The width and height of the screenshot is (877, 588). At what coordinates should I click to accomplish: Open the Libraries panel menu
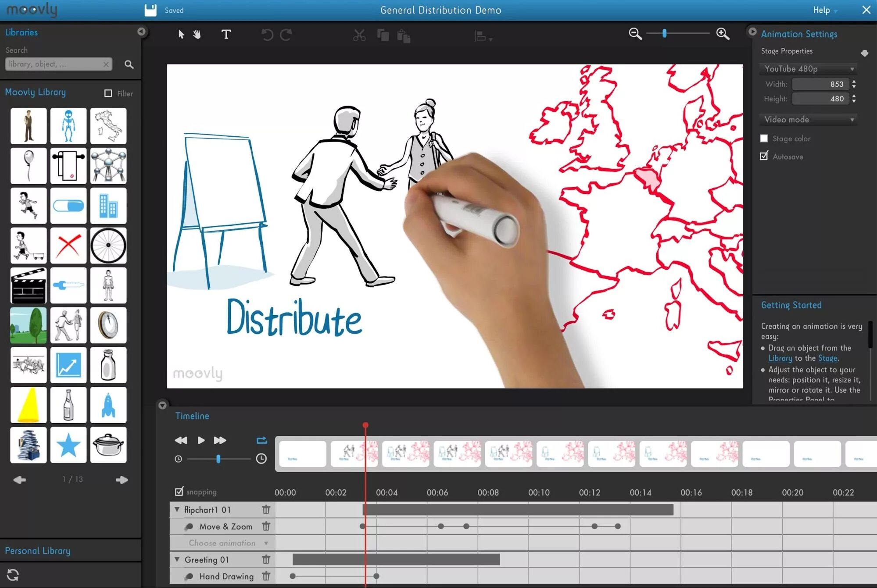140,32
